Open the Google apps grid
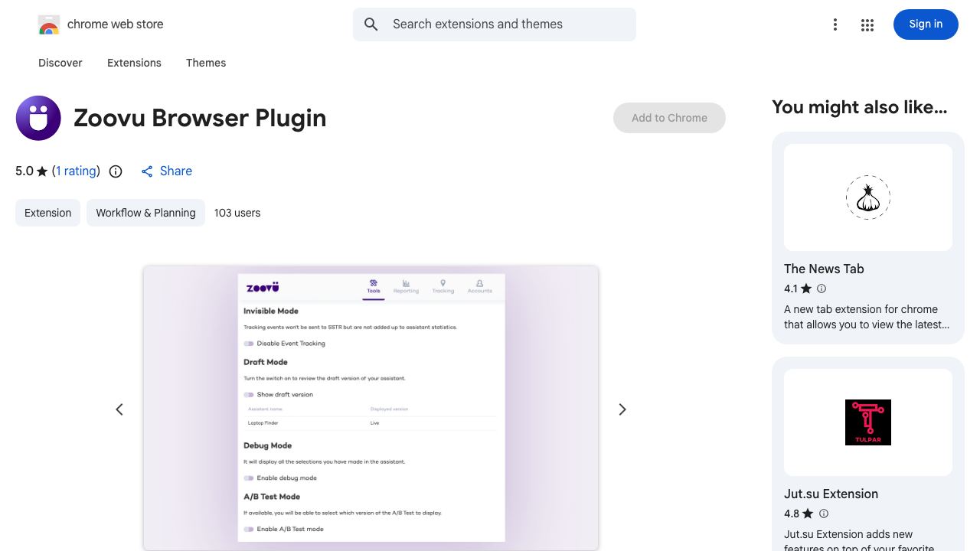Screen dimensions: 980x551 [867, 24]
